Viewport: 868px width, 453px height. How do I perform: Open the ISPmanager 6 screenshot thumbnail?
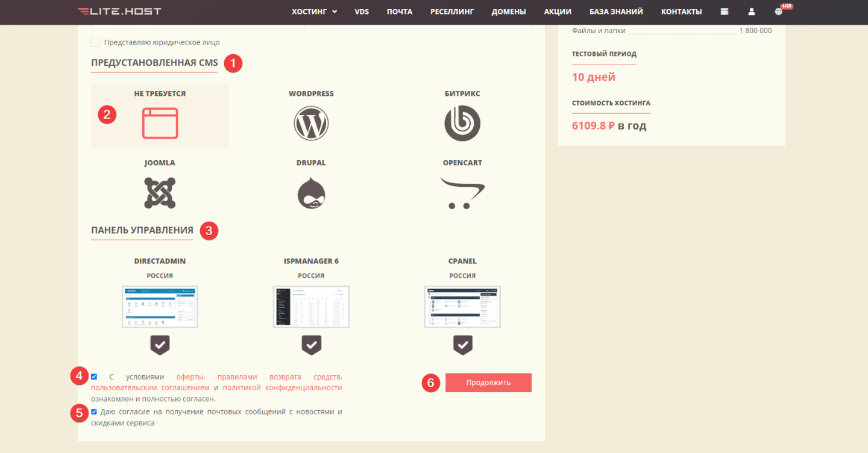click(311, 307)
